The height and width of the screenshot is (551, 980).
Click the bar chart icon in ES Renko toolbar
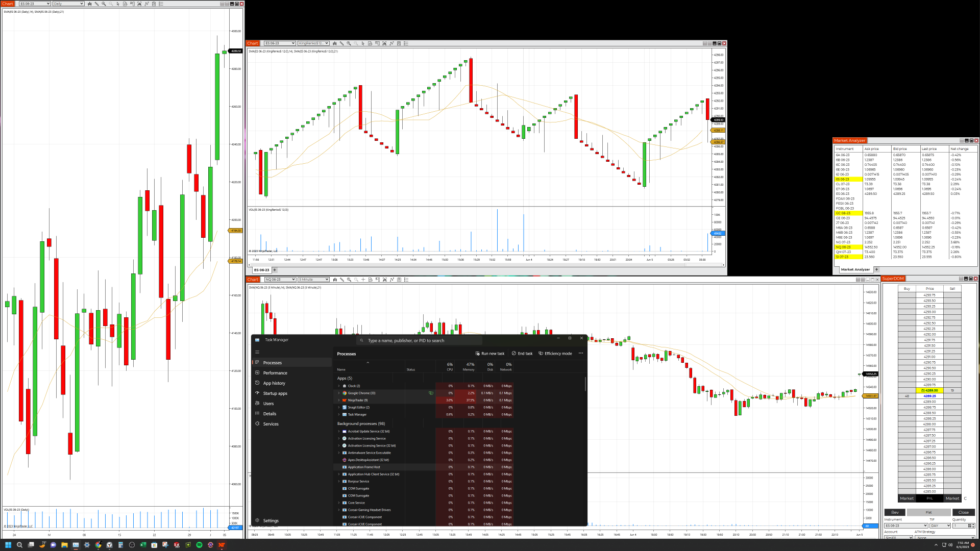click(335, 43)
